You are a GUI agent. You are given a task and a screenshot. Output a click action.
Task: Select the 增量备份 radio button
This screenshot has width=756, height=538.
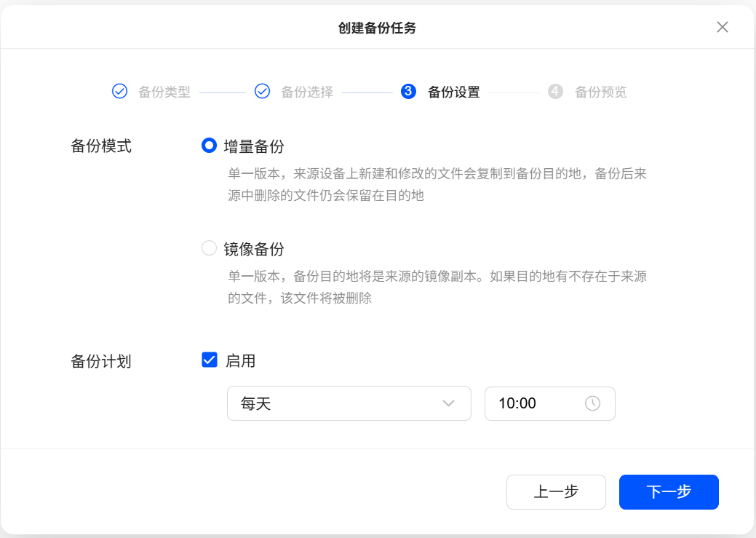[209, 146]
